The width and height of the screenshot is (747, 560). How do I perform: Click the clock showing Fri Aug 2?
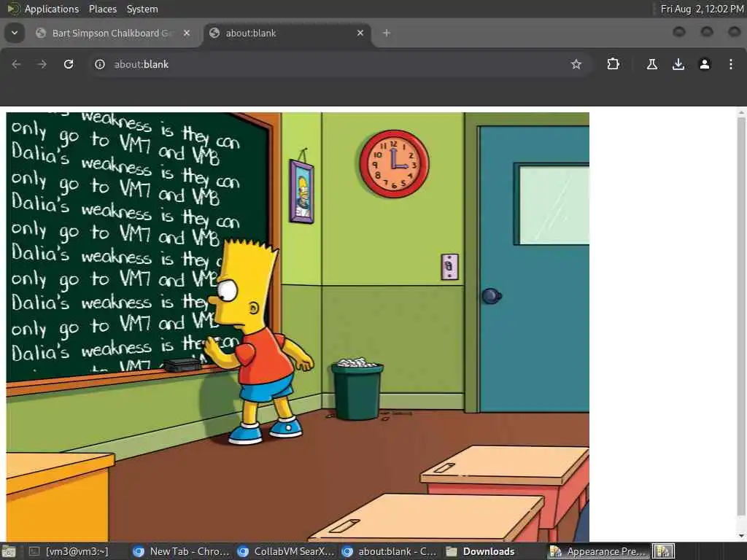(x=701, y=9)
